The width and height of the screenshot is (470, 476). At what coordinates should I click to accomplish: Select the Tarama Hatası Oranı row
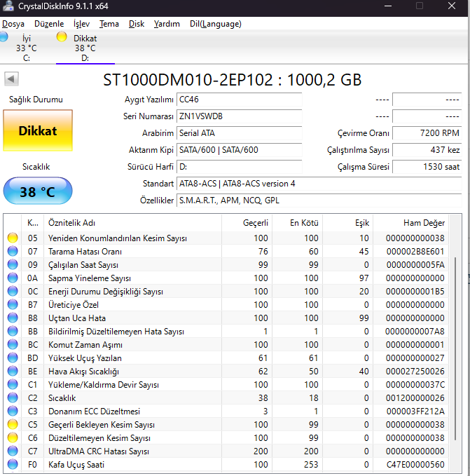coord(226,252)
